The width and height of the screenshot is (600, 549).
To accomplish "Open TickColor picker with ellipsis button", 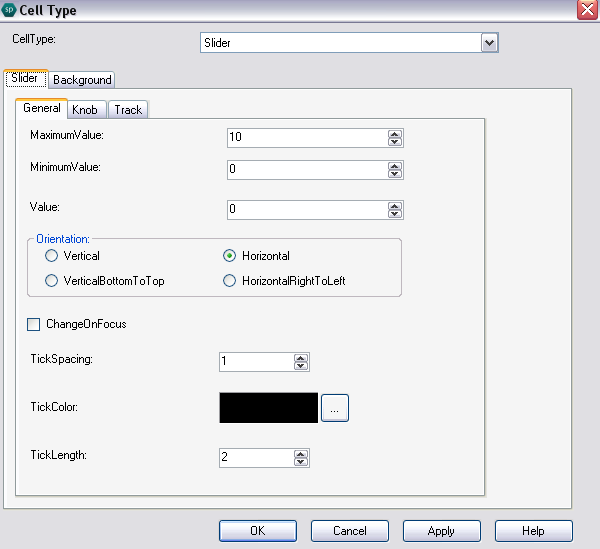I will (x=335, y=408).
